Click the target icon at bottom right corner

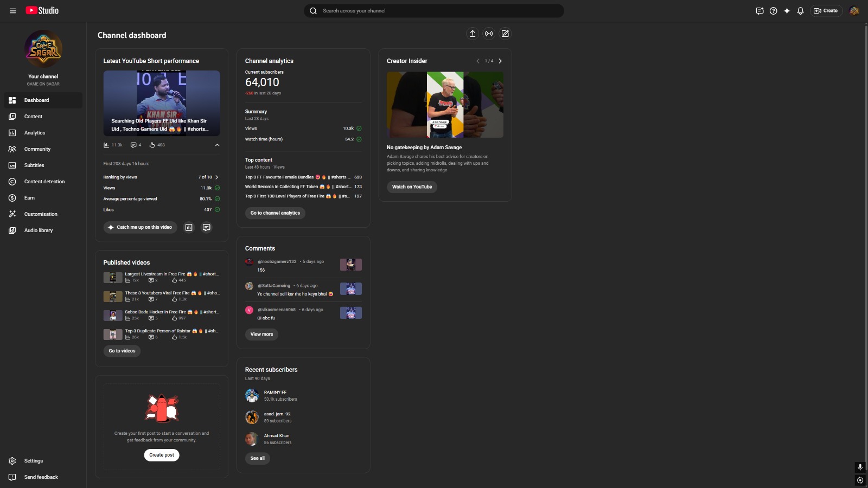click(x=860, y=480)
